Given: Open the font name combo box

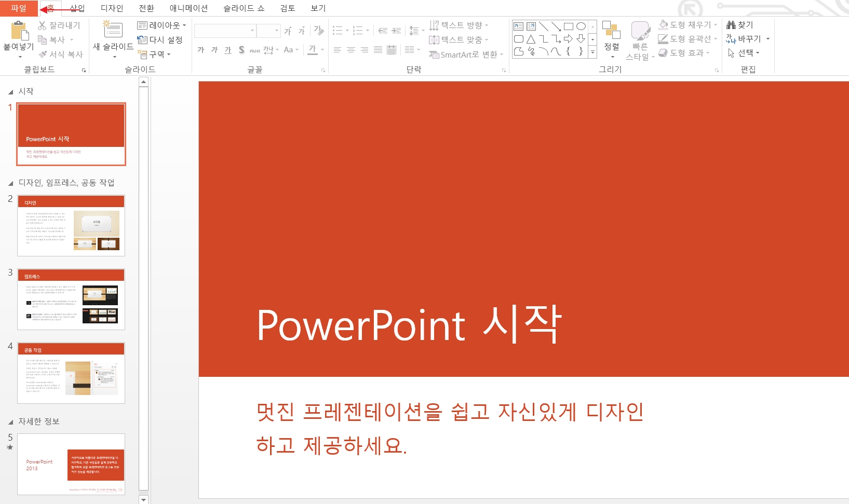Looking at the screenshot, I should [x=225, y=31].
